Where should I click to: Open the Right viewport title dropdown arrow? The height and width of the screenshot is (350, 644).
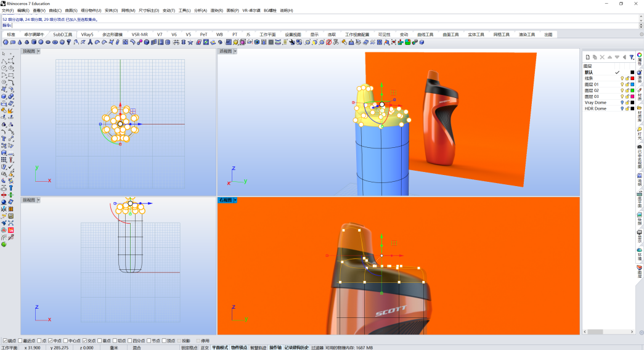click(235, 200)
